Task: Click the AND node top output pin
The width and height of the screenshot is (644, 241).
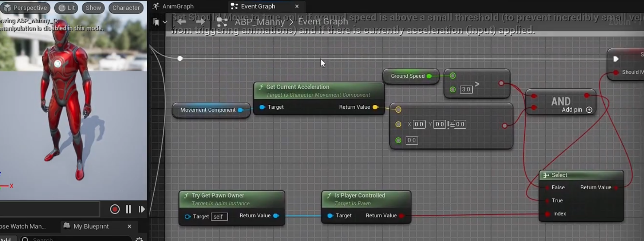Action: pos(587,95)
